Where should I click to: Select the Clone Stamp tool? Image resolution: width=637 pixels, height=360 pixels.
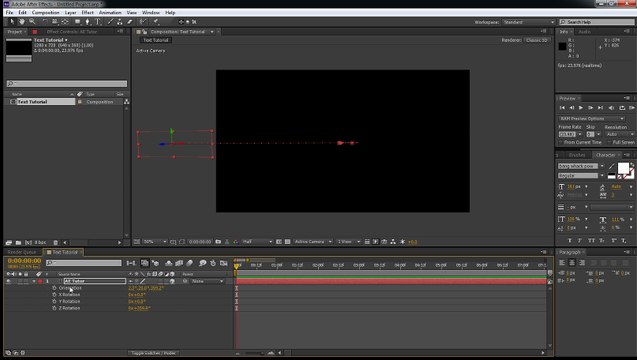point(120,22)
